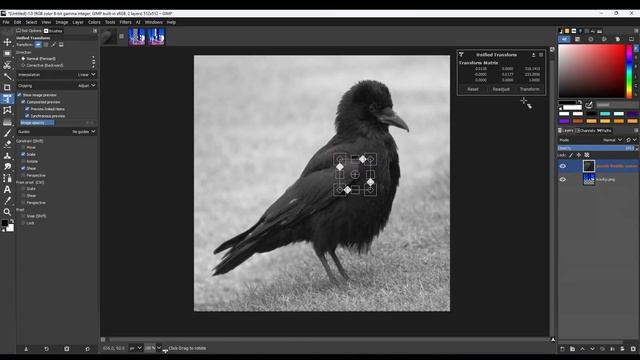The height and width of the screenshot is (360, 640).
Task: Select the Zoom magnifier tool
Action: [x=7, y=212]
